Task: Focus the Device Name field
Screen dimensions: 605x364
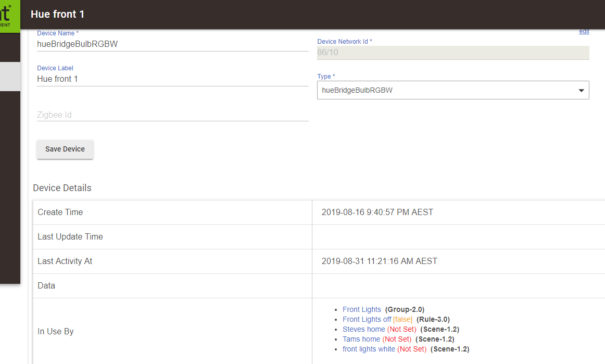Action: point(172,44)
